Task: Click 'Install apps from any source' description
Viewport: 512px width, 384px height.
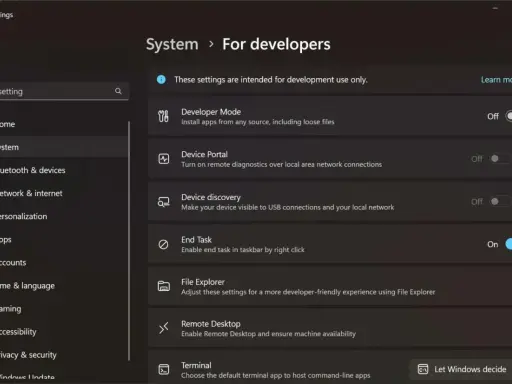Action: [x=258, y=122]
